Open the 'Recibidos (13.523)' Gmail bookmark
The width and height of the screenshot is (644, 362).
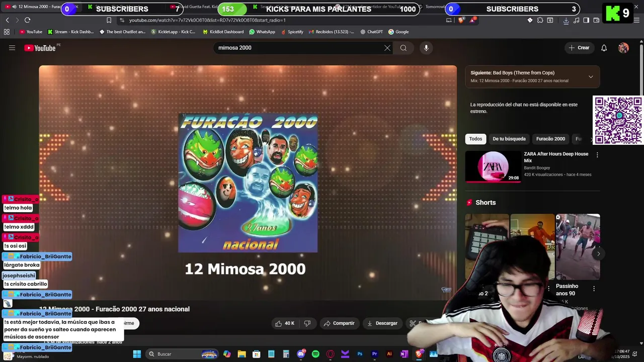[331, 32]
